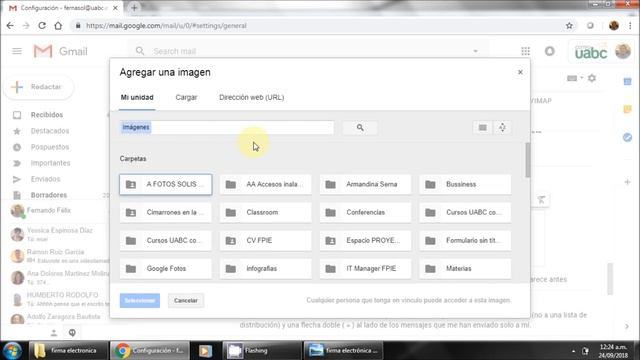Open the Google account avatar
Viewport: 640px width, 360px height.
click(623, 51)
